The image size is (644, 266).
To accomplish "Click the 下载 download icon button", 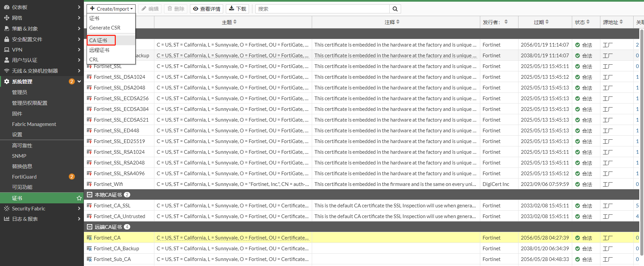I will (237, 9).
